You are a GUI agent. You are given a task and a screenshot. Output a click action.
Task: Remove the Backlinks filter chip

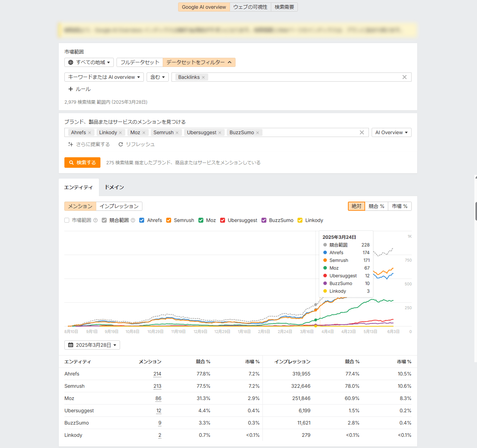coord(203,77)
